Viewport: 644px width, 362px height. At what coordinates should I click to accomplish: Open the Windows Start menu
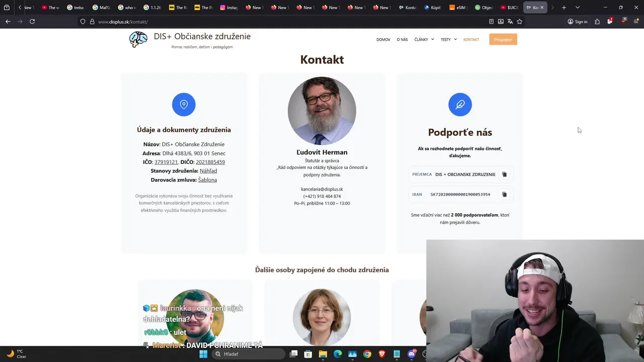pos(203,354)
